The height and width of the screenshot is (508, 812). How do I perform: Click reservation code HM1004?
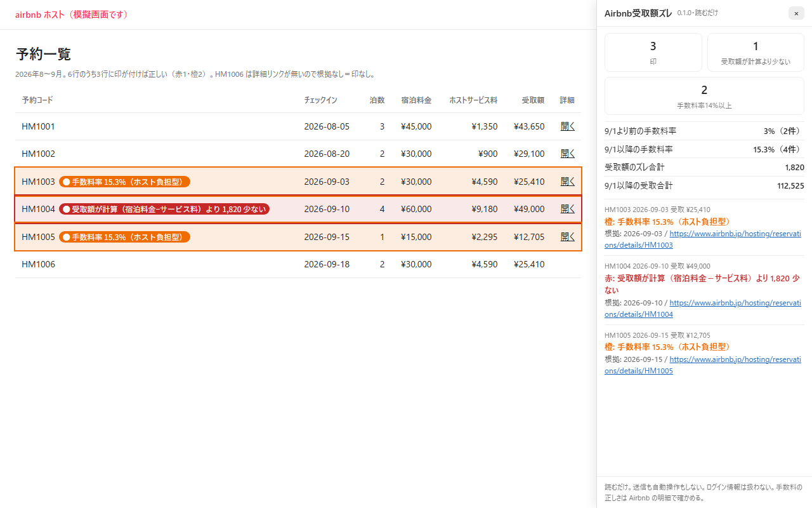(x=38, y=209)
